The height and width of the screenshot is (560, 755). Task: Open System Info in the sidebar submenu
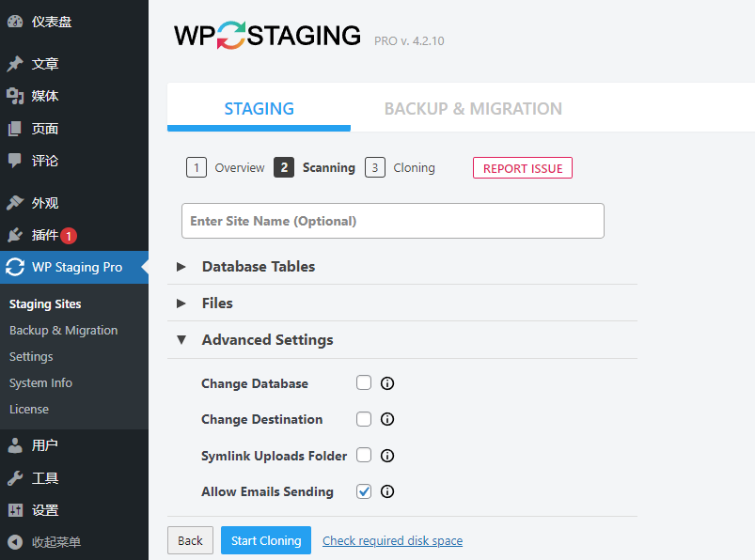click(x=40, y=383)
